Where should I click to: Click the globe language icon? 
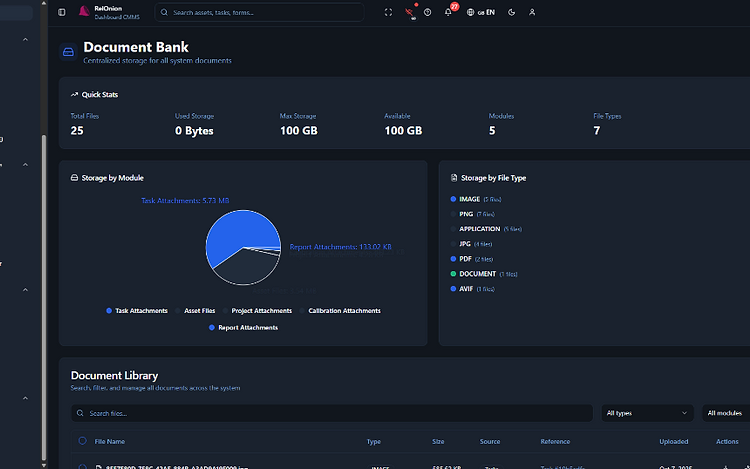pos(470,12)
